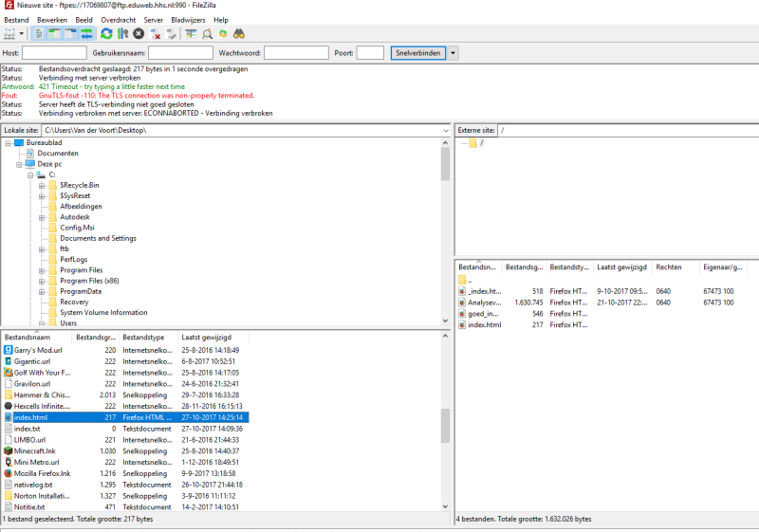Click the local file list vertical scrollbar
This screenshot has height=532, width=759.
(x=445, y=424)
